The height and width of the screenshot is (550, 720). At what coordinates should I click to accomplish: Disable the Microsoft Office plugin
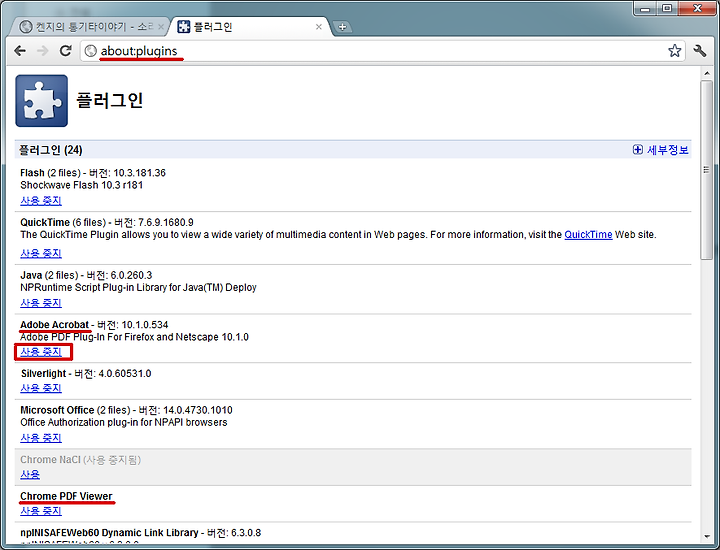click(41, 438)
